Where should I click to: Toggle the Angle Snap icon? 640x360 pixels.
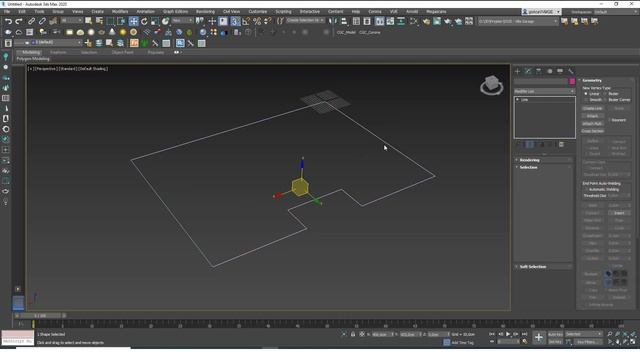point(246,21)
